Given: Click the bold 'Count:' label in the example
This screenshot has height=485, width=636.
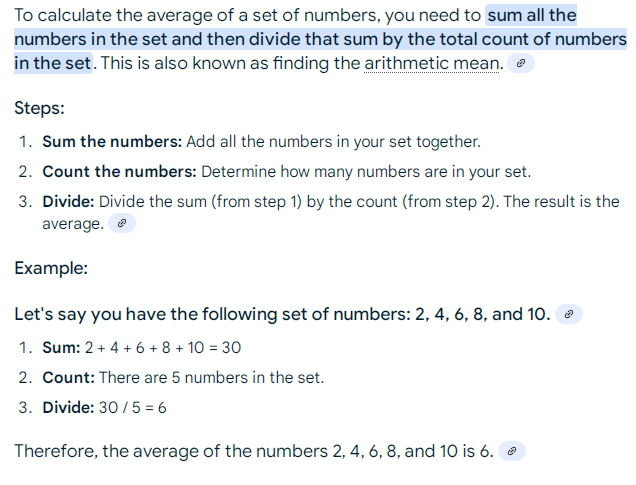Looking at the screenshot, I should point(69,378).
